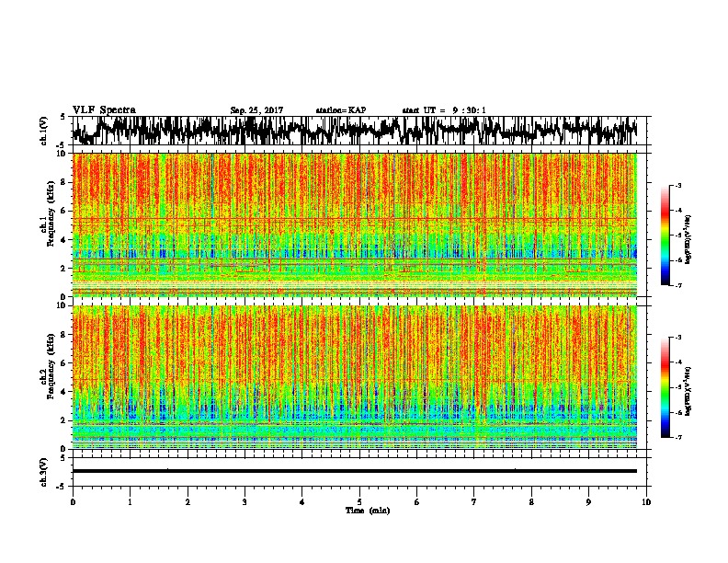This screenshot has width=728, height=563.
Task: Click the time axis tick label 8
Action: (531, 502)
